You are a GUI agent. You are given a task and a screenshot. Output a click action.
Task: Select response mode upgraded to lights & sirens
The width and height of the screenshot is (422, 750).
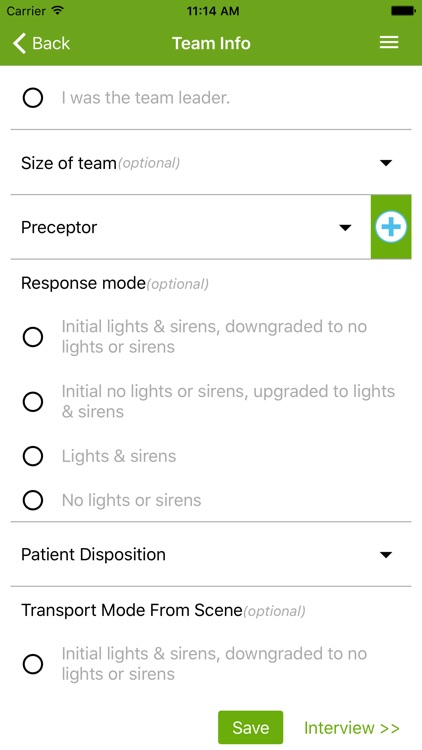33,402
